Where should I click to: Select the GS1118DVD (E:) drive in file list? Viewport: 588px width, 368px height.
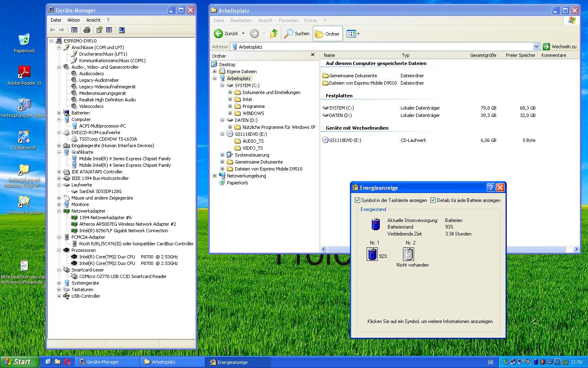click(342, 140)
